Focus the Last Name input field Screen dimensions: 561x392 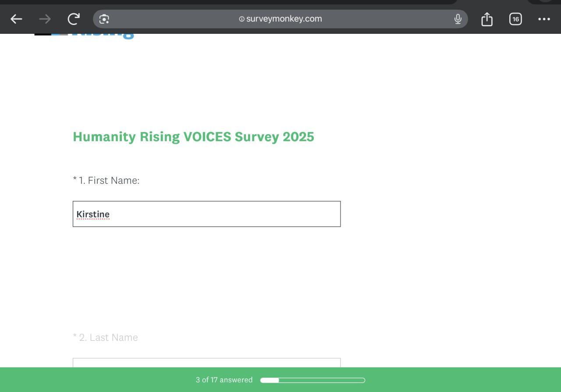pyautogui.click(x=206, y=363)
